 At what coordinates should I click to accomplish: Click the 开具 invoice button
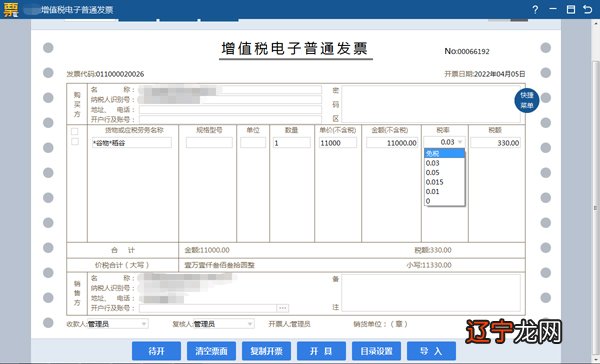click(321, 351)
